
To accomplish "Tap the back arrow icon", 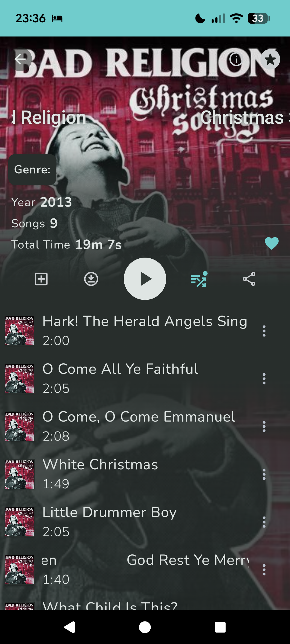I will 20,59.
